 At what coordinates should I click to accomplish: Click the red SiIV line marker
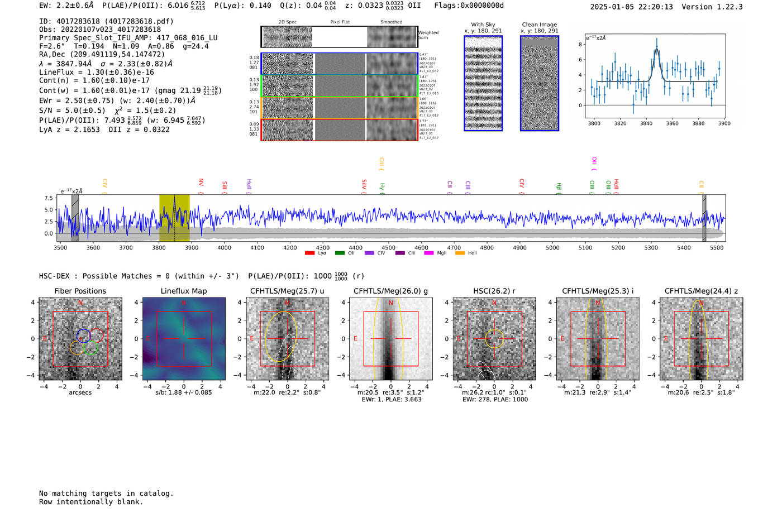pos(364,186)
